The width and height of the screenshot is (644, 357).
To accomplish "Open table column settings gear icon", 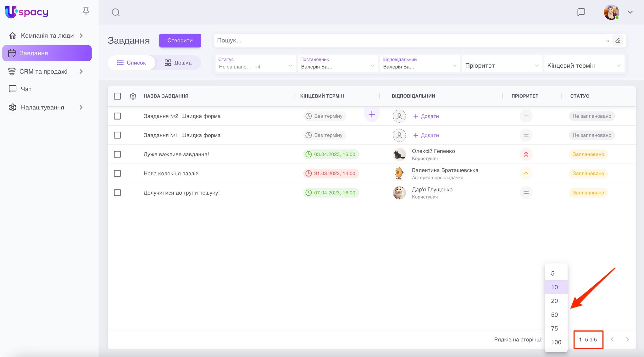I will 133,96.
